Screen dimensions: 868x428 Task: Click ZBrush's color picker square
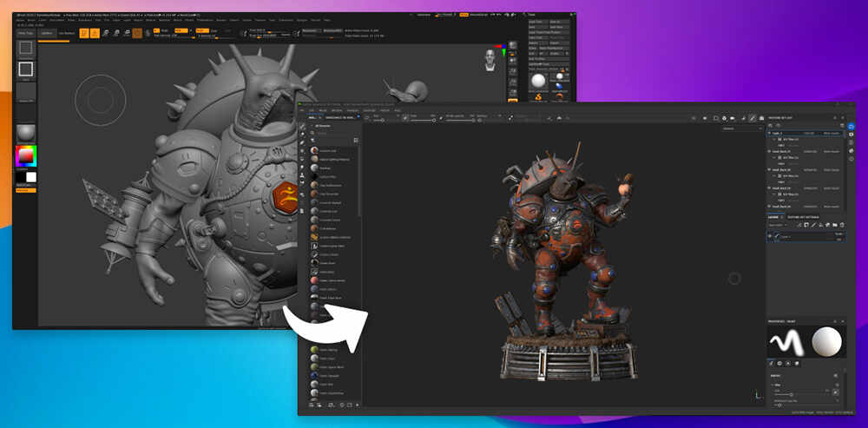[x=25, y=156]
